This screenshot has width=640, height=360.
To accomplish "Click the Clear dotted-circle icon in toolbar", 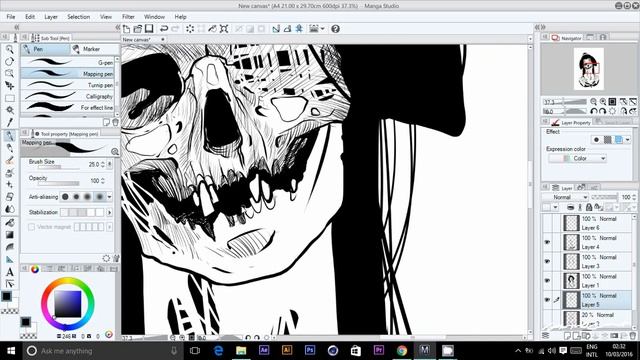I will click(x=190, y=29).
